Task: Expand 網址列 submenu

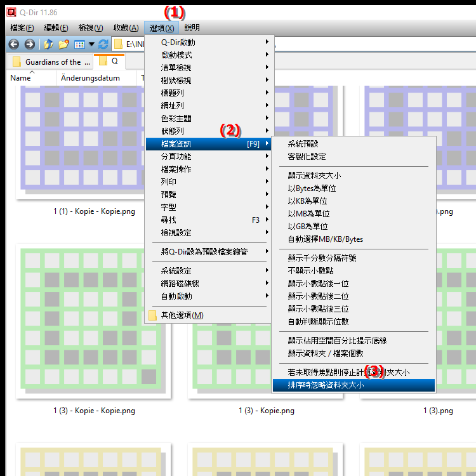Action: 209,105
